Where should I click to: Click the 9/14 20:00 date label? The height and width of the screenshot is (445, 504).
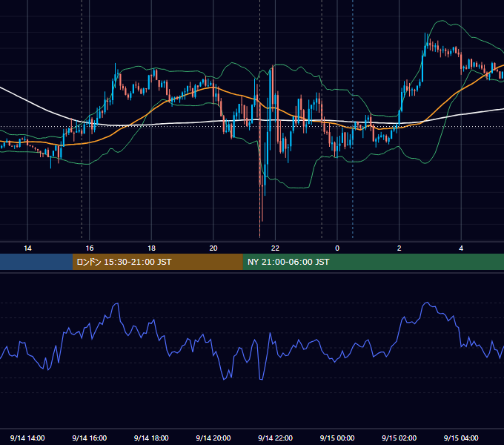pyautogui.click(x=213, y=438)
